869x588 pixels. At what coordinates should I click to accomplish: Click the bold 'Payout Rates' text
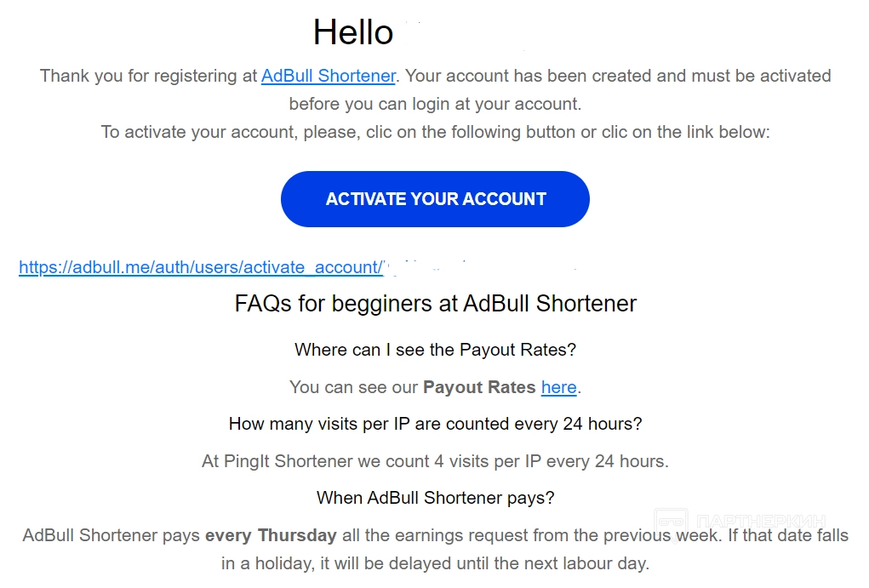(479, 387)
